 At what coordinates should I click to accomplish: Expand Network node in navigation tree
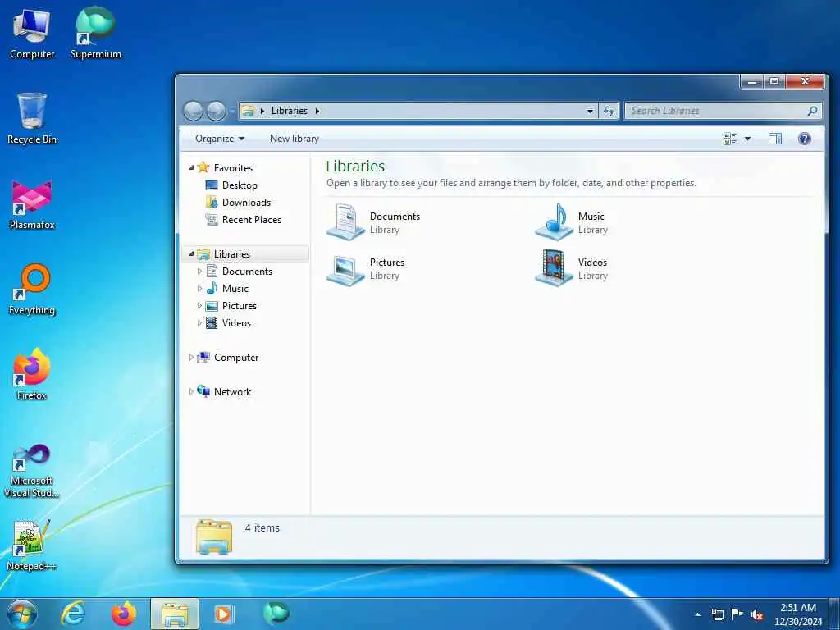pos(191,391)
